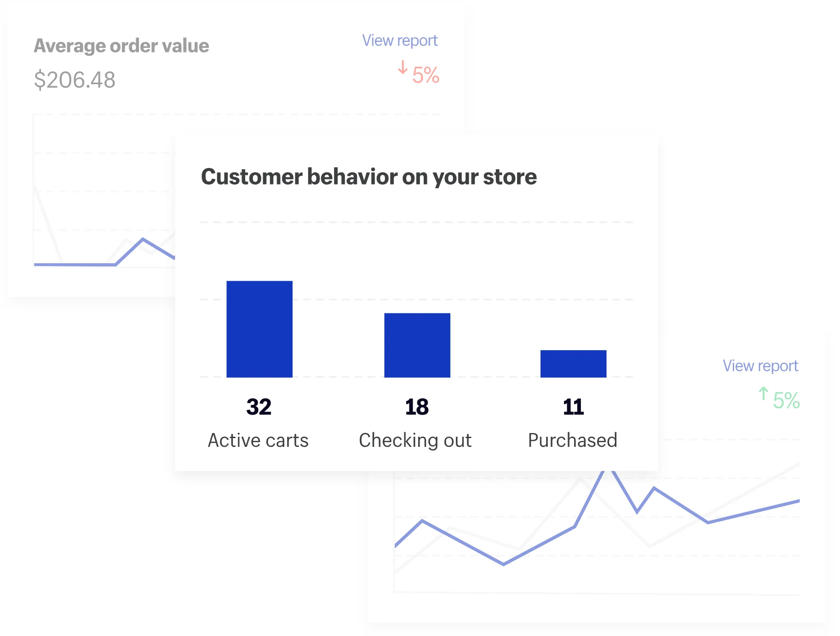Click the red 5% decrease indicator
This screenshot has height=636, width=840.
tap(426, 75)
